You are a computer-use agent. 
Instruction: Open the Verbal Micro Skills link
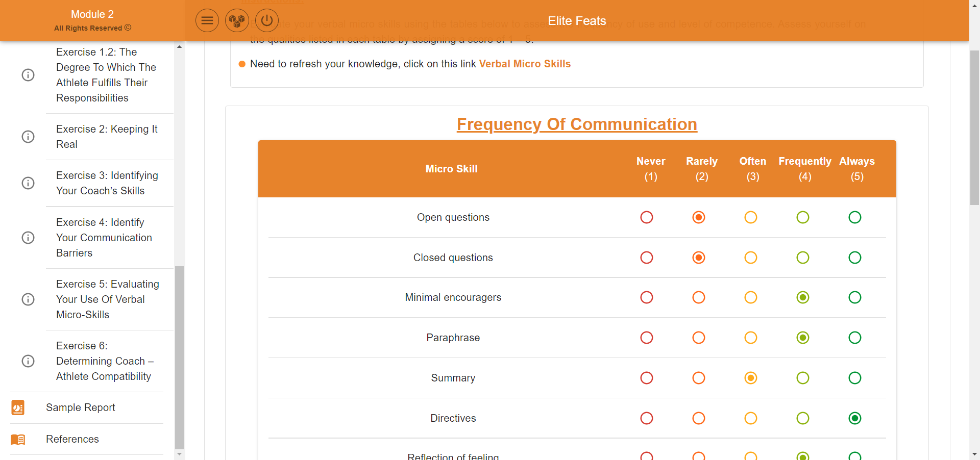click(x=525, y=64)
